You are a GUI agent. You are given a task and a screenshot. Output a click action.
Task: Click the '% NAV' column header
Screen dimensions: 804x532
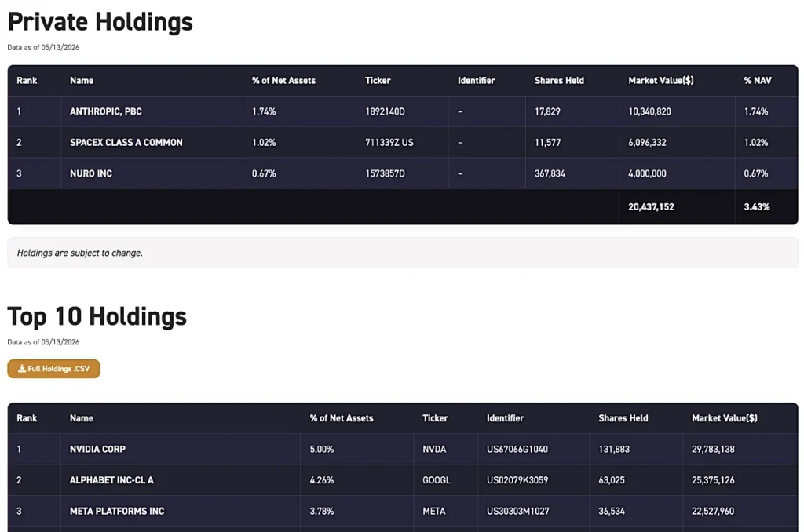point(758,81)
